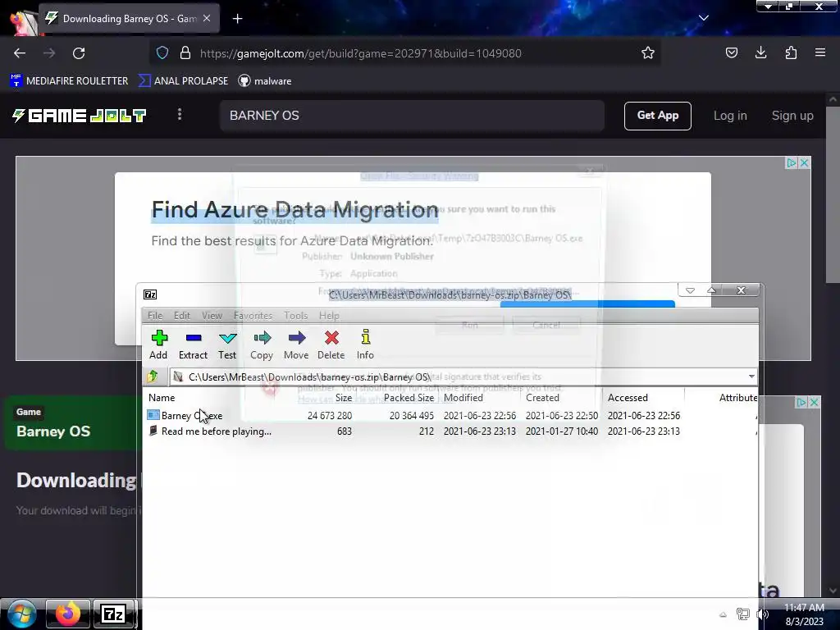The width and height of the screenshot is (840, 630).
Task: Open Firefox application hamburger menu
Action: click(820, 53)
